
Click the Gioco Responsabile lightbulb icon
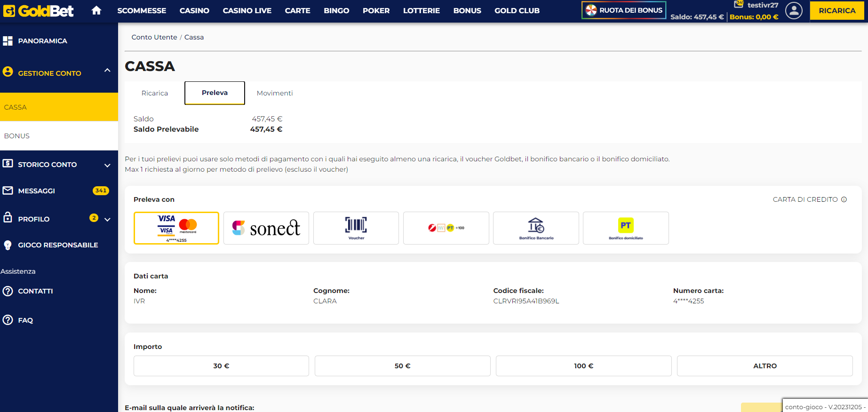click(x=8, y=245)
